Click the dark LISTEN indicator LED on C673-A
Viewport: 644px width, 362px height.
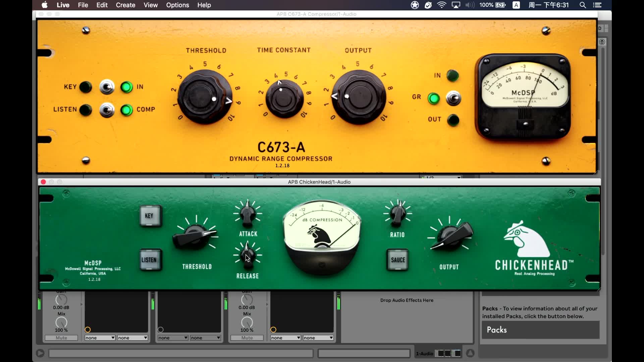pyautogui.click(x=86, y=110)
